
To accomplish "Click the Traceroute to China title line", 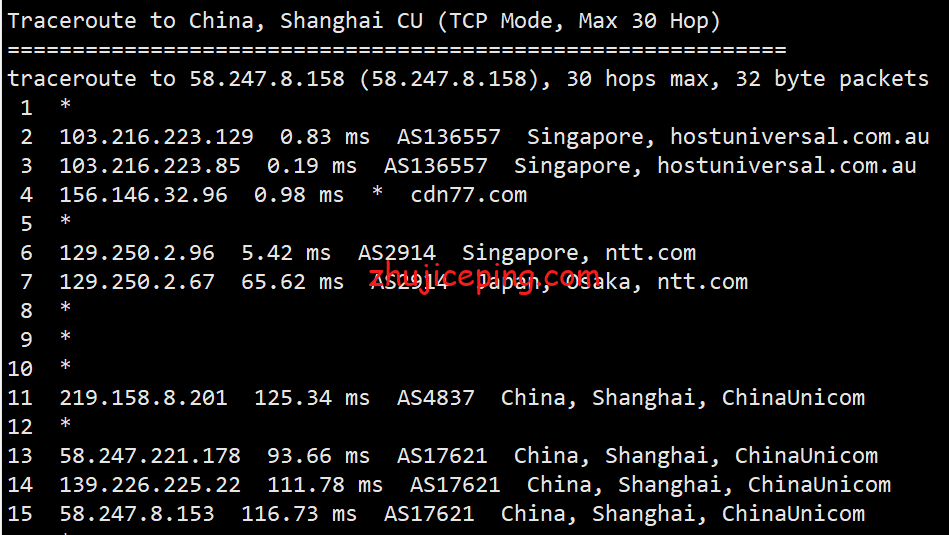I will click(x=364, y=21).
